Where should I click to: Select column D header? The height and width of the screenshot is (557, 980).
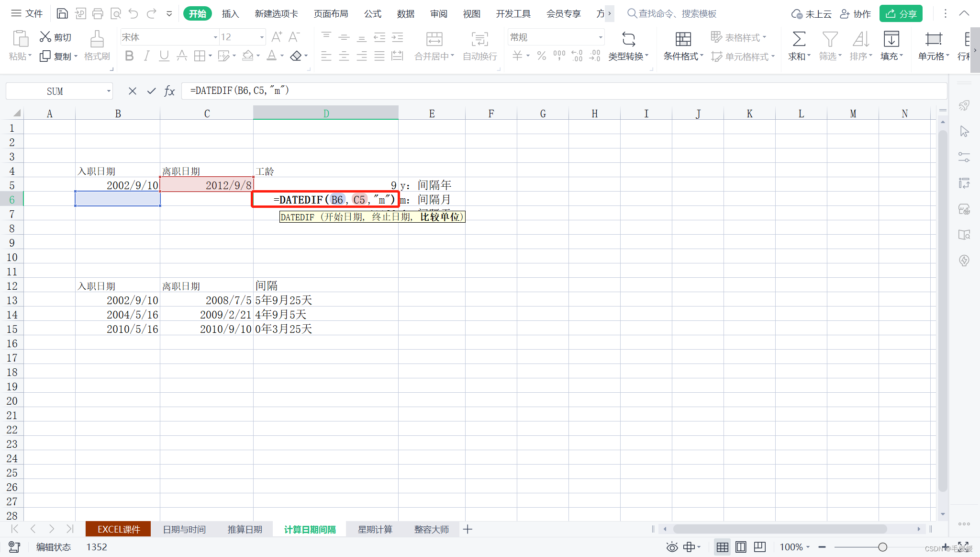326,113
